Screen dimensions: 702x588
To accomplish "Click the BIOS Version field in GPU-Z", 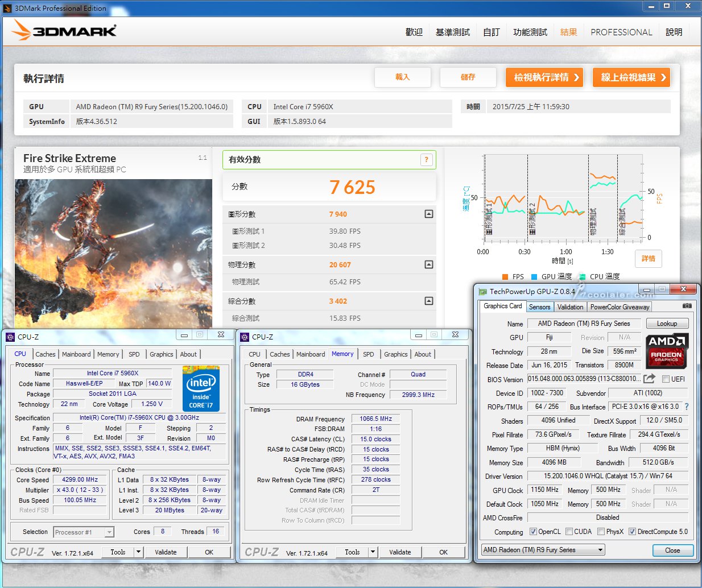I will 585,379.
